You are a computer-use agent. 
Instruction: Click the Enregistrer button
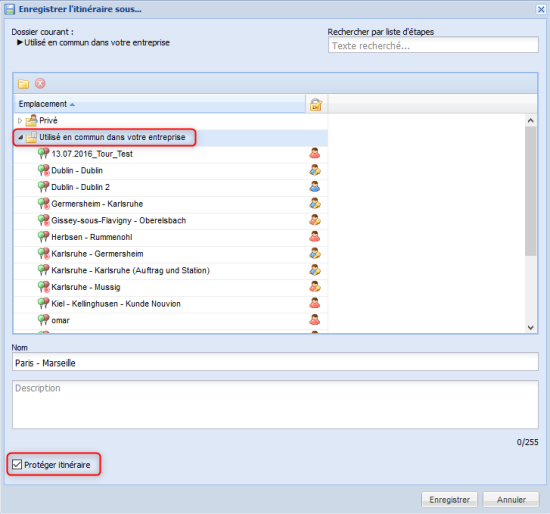tap(449, 500)
